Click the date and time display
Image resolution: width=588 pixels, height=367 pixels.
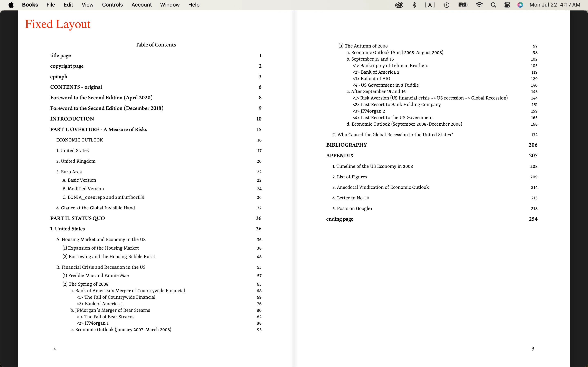coord(555,5)
